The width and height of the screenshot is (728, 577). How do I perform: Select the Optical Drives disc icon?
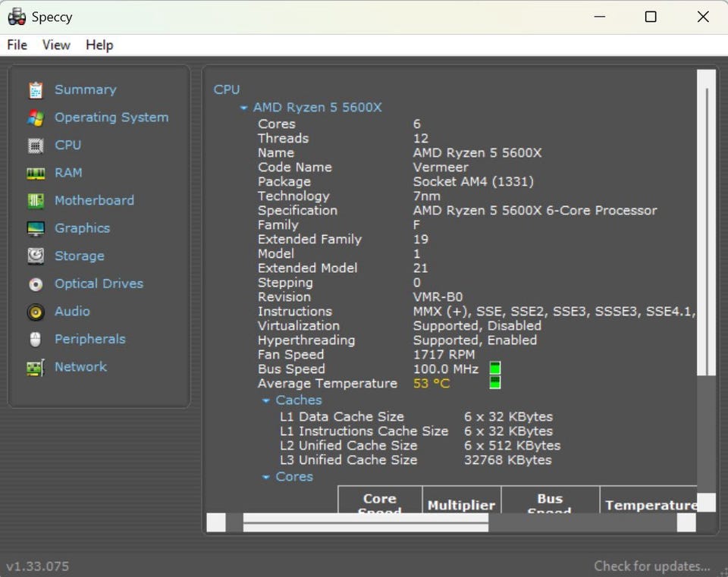coord(36,284)
